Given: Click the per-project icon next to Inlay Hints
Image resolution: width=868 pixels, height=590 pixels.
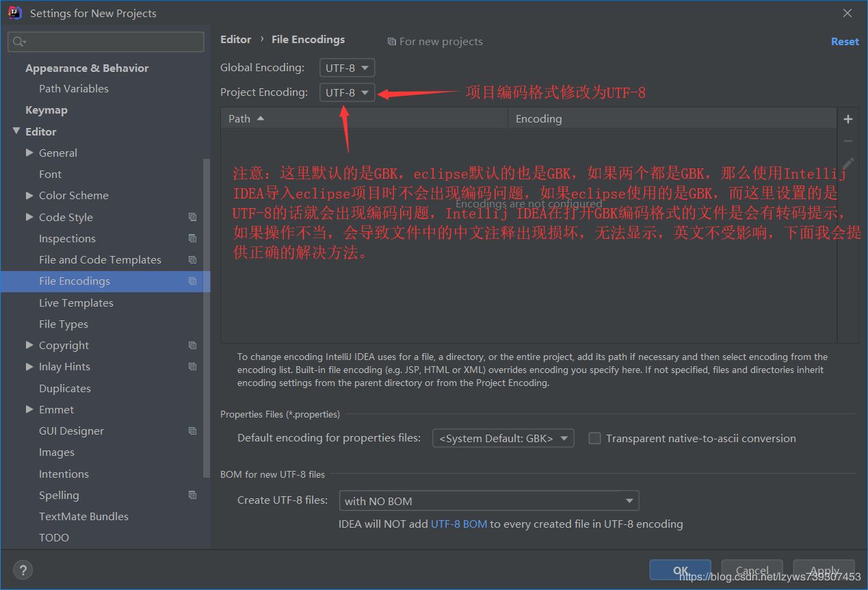Looking at the screenshot, I should click(x=192, y=366).
